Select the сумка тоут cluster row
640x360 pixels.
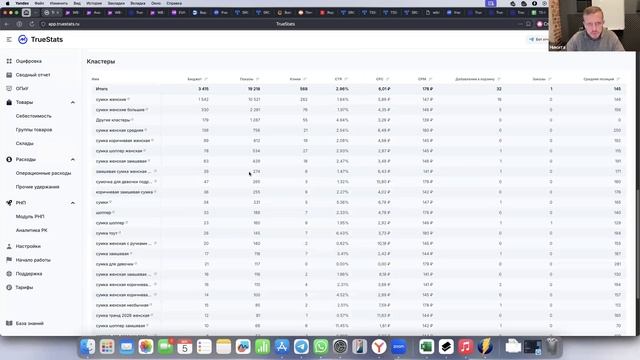[x=358, y=233]
